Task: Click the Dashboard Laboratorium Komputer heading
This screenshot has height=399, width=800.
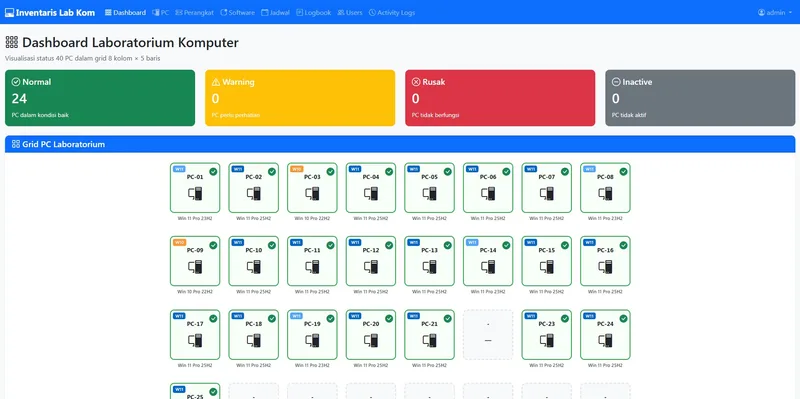Action: (x=130, y=42)
